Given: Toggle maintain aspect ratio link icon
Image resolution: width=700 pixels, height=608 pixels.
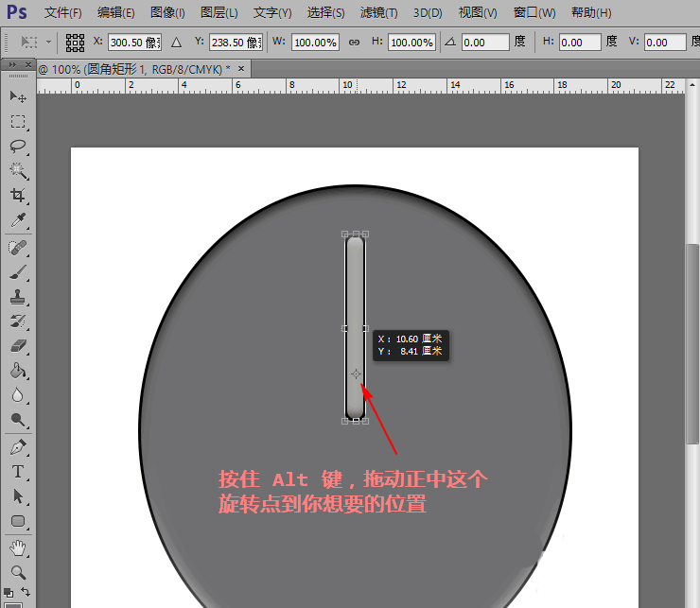Looking at the screenshot, I should [x=354, y=43].
